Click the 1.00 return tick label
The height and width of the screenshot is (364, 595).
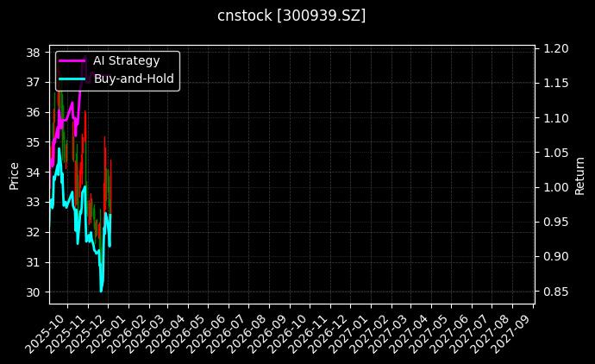(556, 187)
